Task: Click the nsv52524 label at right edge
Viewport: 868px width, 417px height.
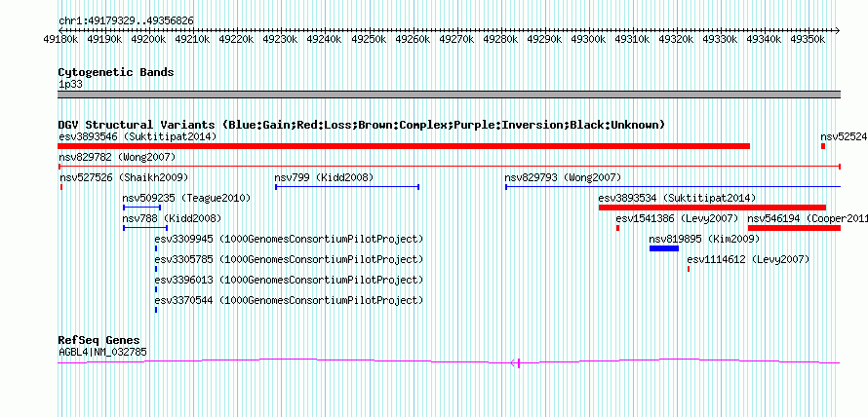Action: click(844, 136)
